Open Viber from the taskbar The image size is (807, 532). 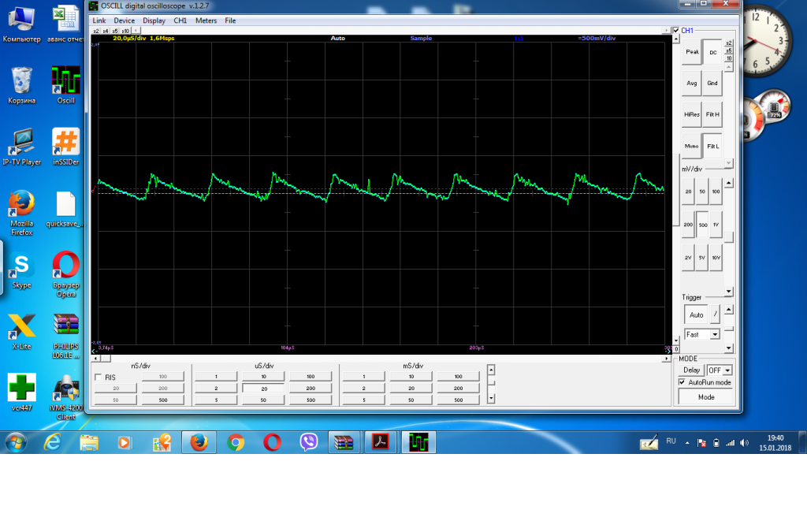[309, 442]
